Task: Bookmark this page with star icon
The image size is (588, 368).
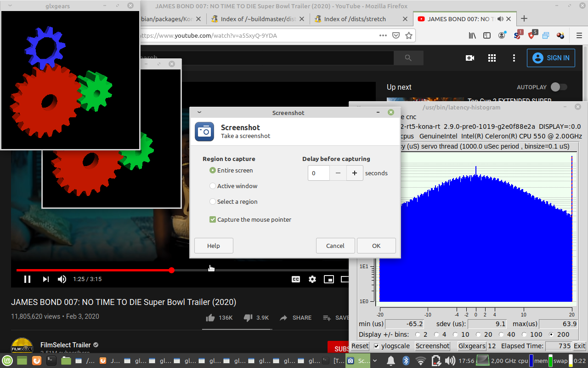Action: (x=408, y=35)
